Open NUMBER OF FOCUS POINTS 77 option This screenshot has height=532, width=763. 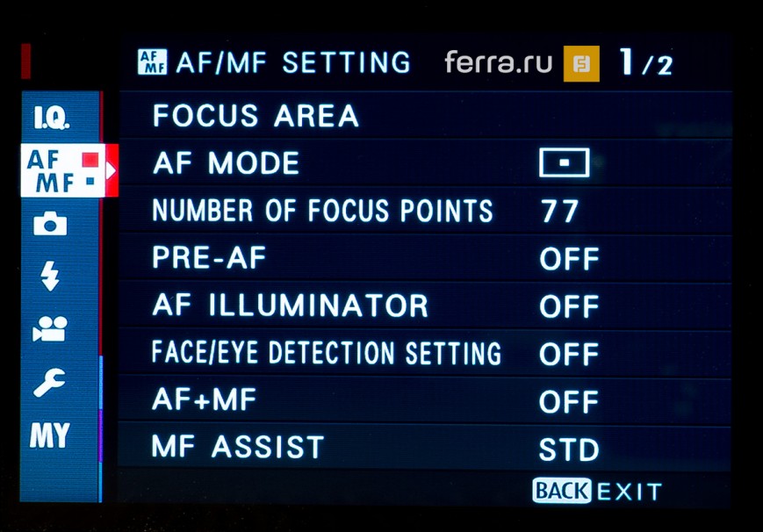(425, 211)
